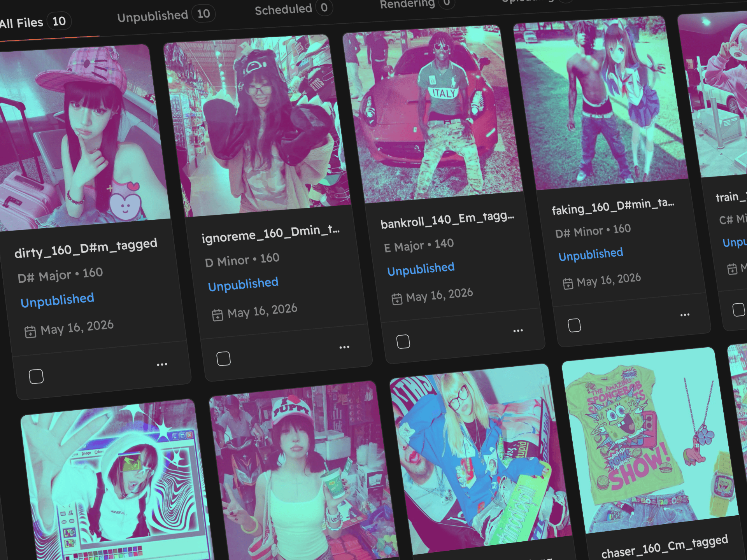Select the bankroll_140_Em card checkbox
The image size is (747, 560).
click(403, 341)
